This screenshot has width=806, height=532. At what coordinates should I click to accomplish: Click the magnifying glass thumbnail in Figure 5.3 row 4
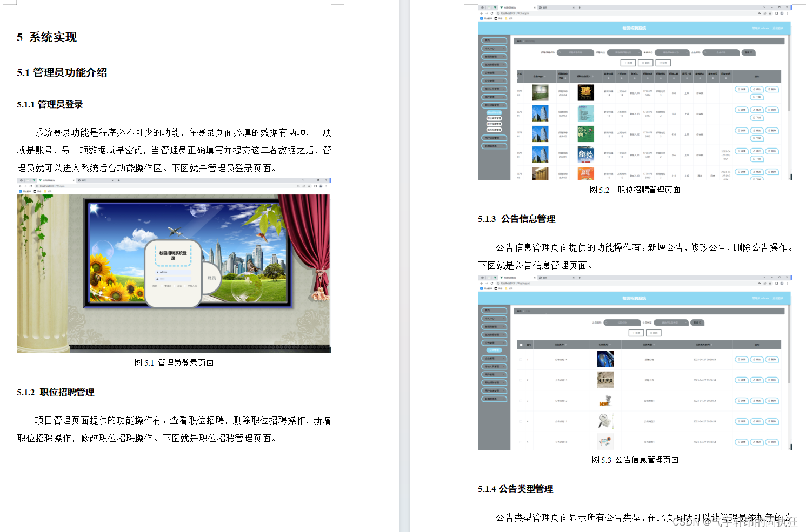click(x=605, y=421)
